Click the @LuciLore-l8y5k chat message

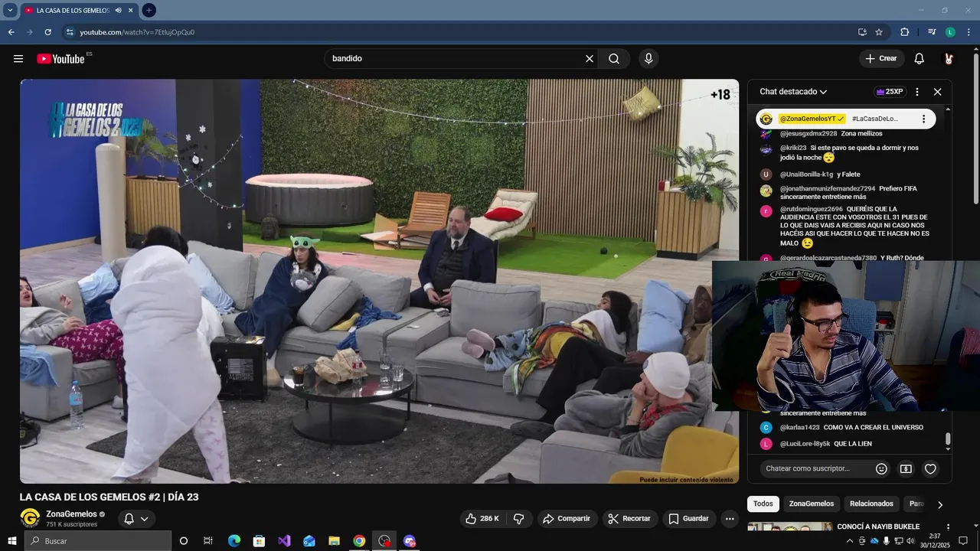(x=848, y=444)
